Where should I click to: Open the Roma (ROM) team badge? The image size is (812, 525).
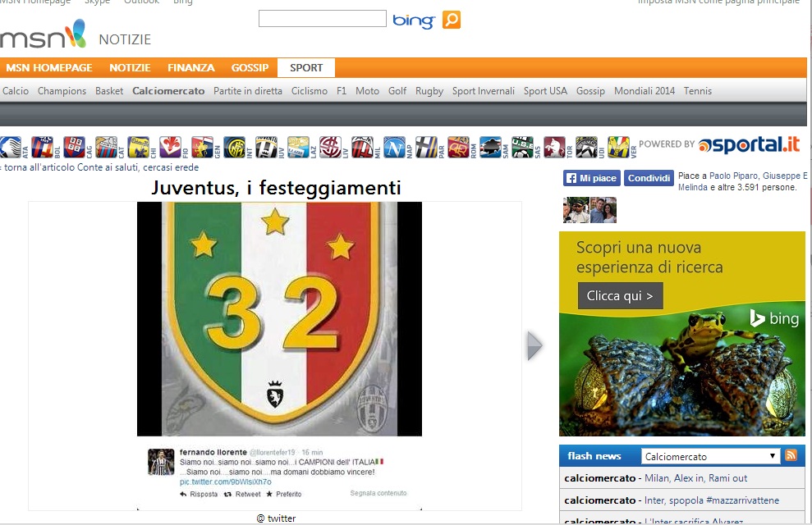(x=459, y=148)
